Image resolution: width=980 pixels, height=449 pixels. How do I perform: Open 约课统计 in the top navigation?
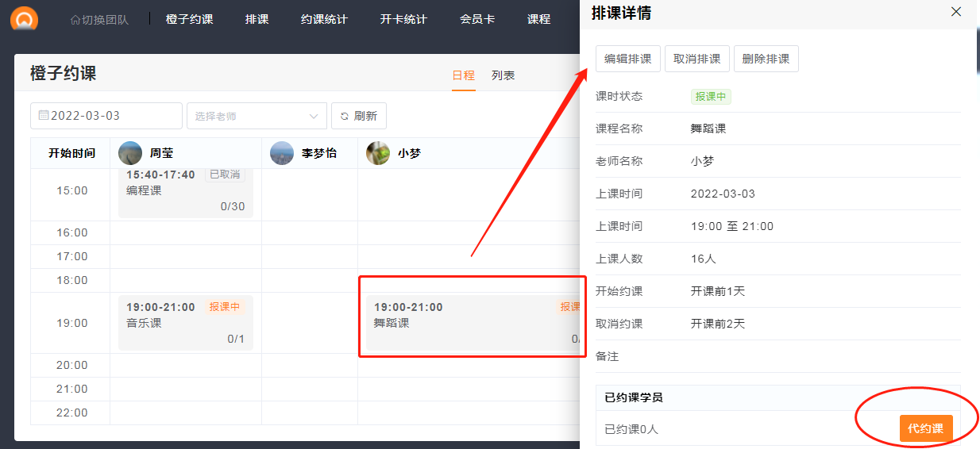click(x=324, y=19)
